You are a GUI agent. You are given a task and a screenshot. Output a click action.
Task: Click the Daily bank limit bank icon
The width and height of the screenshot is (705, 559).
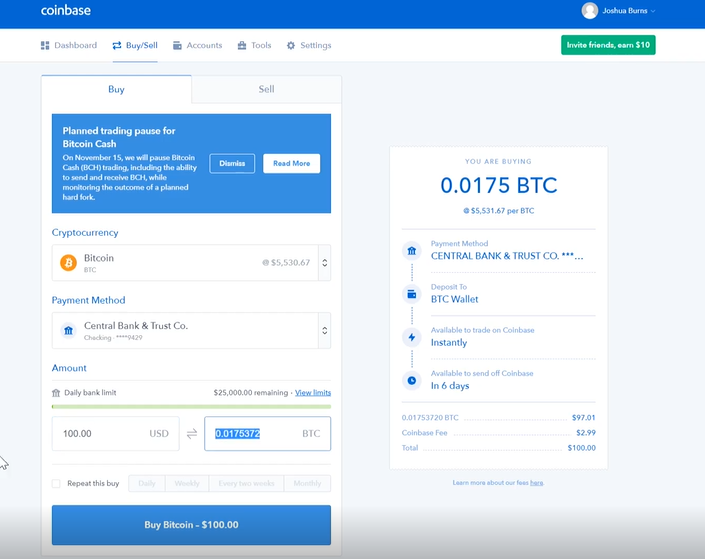coord(56,393)
